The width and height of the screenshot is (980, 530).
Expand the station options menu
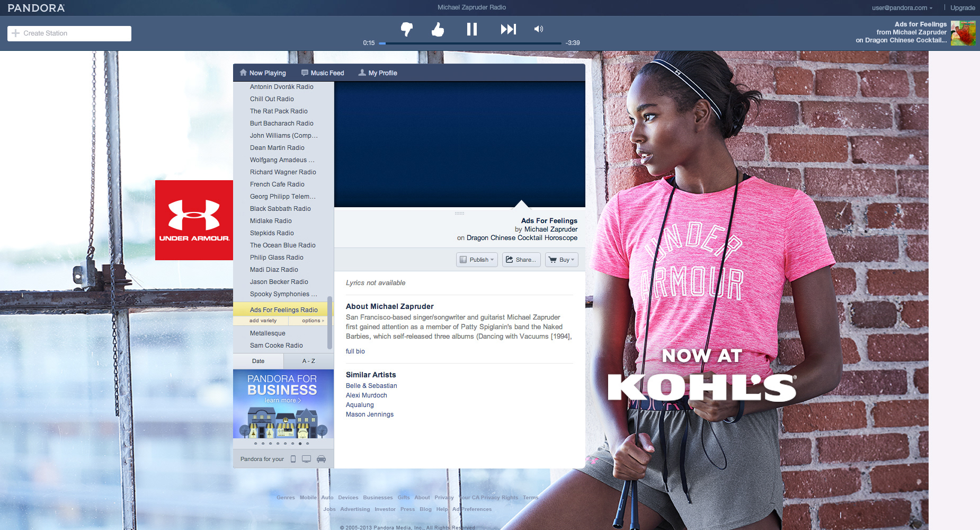click(x=313, y=321)
